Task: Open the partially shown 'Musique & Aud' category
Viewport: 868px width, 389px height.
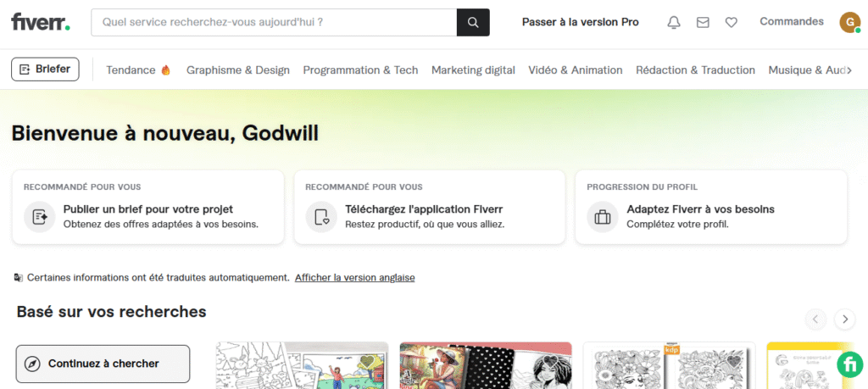Action: pos(807,70)
